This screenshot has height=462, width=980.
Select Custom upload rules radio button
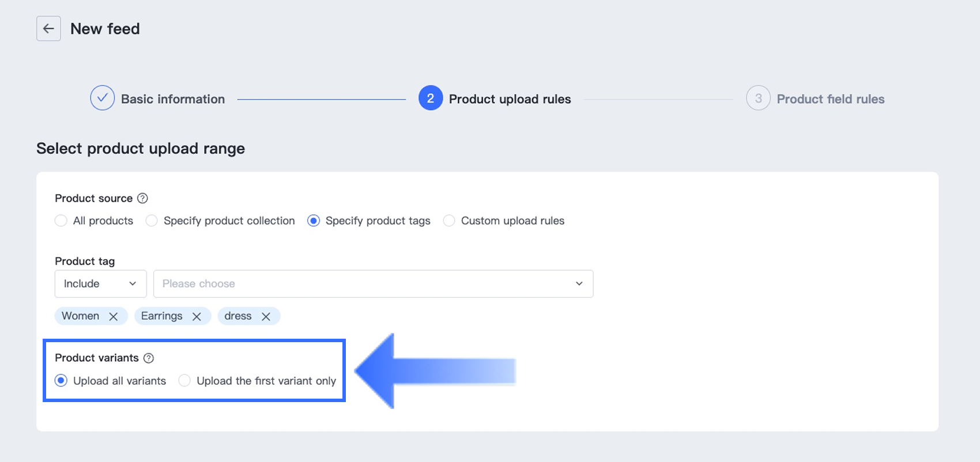point(449,221)
